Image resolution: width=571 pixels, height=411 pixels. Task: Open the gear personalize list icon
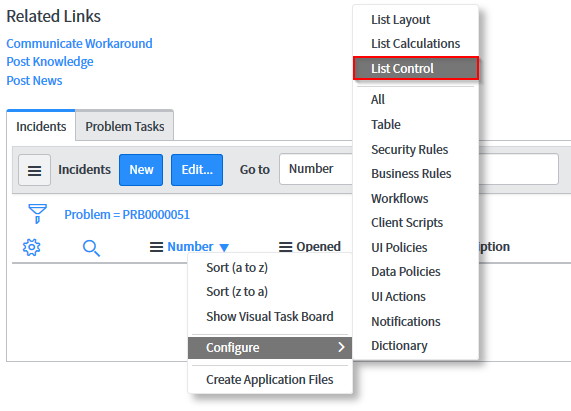click(x=32, y=248)
